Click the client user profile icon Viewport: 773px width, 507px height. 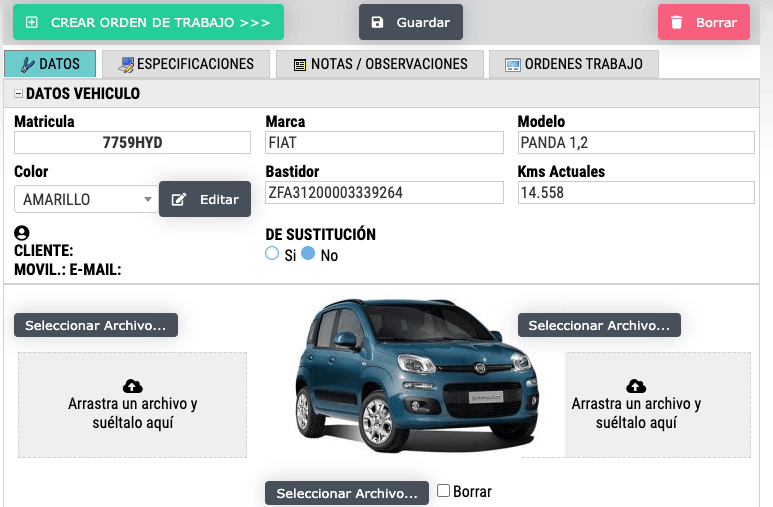22,233
